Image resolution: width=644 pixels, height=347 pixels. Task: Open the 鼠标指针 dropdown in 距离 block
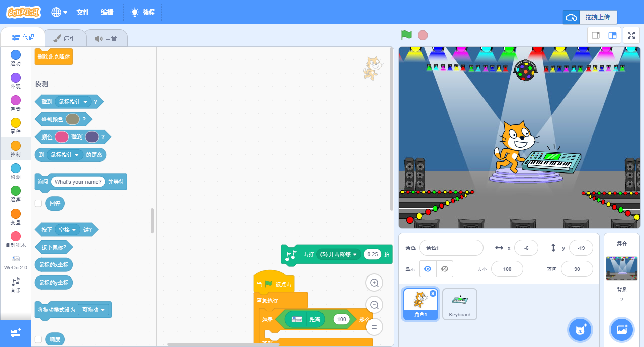point(65,155)
